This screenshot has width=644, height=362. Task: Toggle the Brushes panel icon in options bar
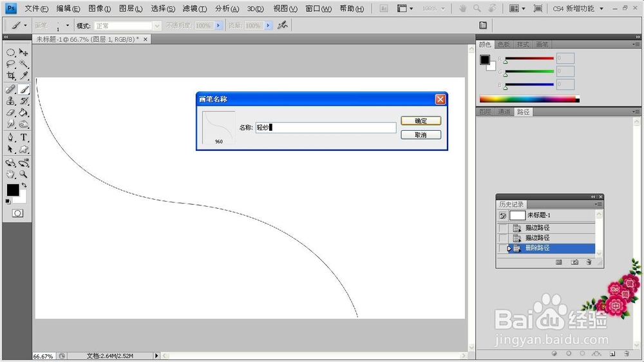point(483,26)
